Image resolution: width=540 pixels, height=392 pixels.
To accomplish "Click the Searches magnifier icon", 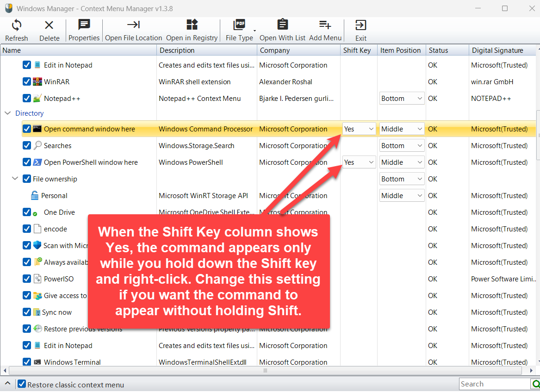I will point(37,145).
